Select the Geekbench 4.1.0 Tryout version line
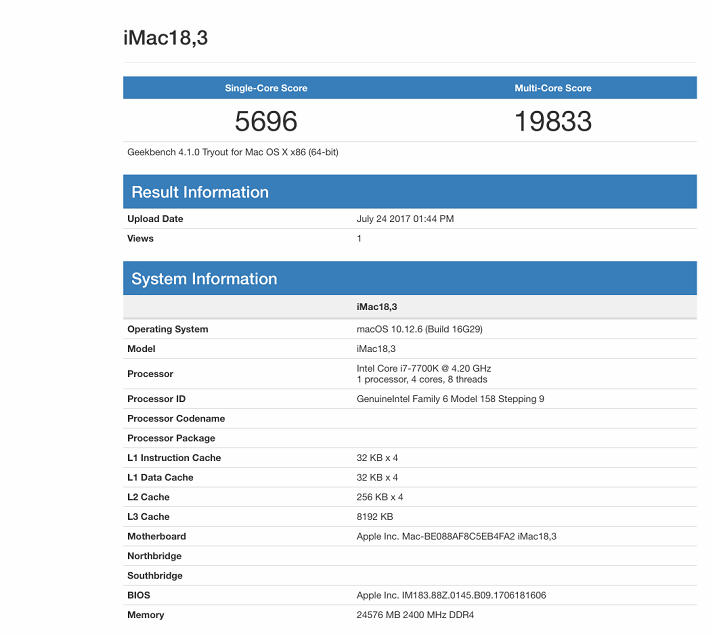 pos(232,152)
